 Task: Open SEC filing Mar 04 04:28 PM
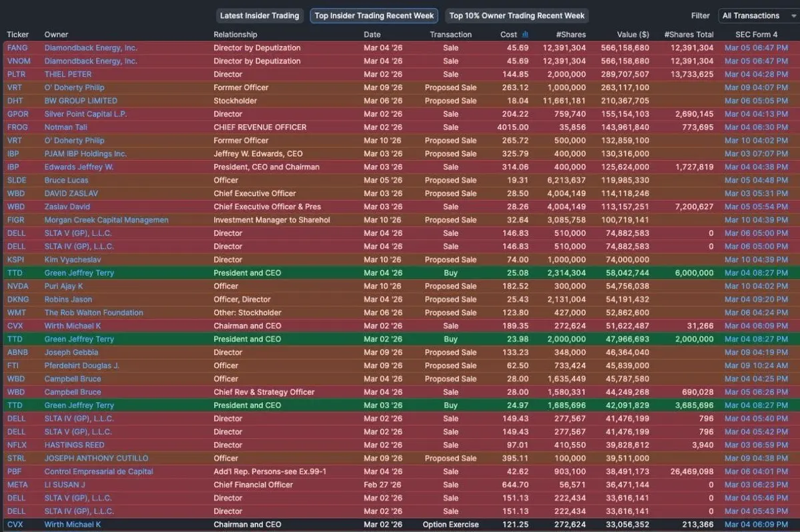point(756,75)
